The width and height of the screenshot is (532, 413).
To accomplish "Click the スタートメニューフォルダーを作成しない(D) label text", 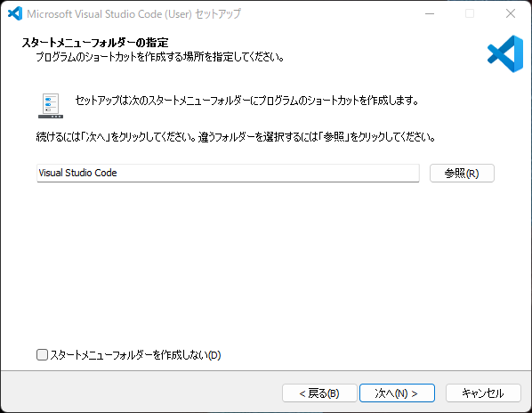I will point(135,355).
